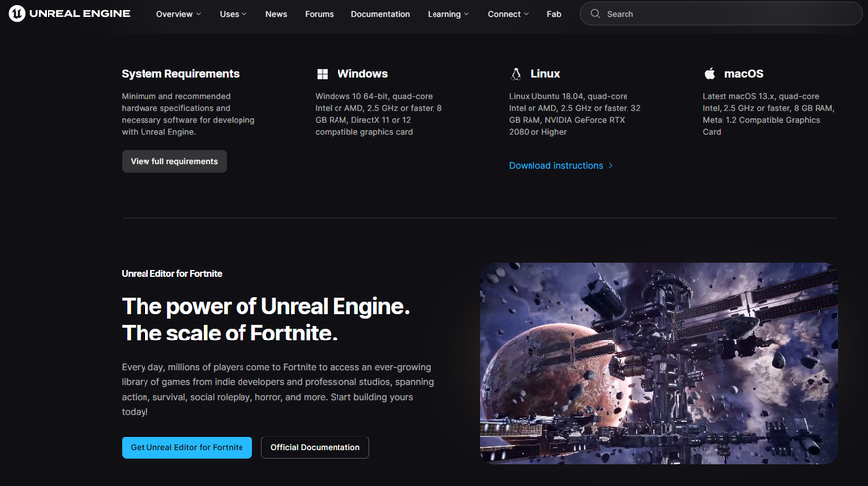Expand the Connect dropdown menu

pos(508,14)
